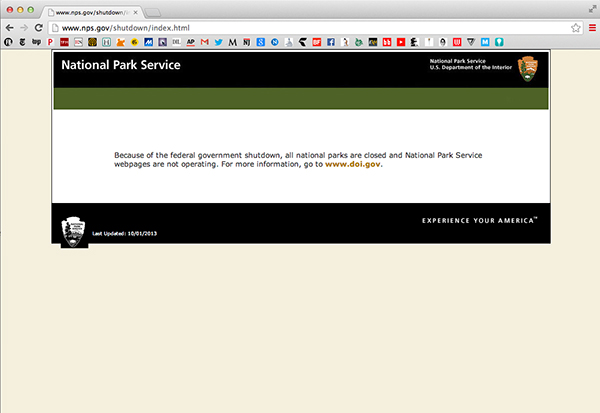Open the Chrome hamburger menu
The image size is (600, 413).
point(592,28)
